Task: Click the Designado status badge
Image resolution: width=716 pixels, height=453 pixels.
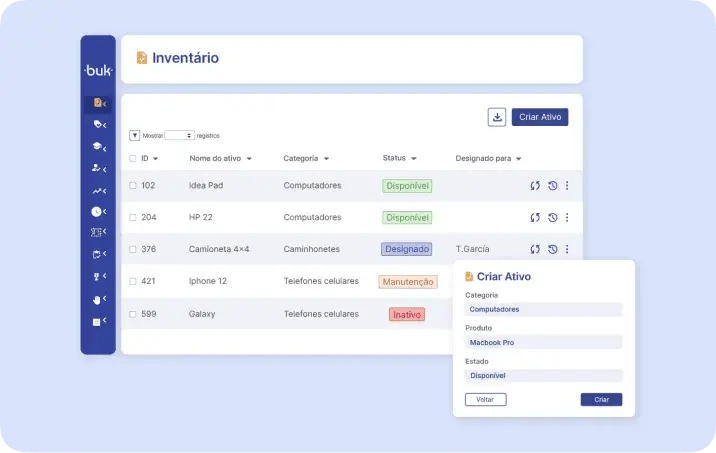Action: pos(406,249)
